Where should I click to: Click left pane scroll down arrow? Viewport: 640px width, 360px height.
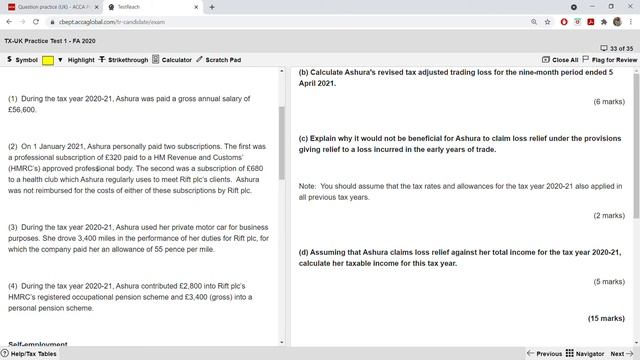coord(282,342)
